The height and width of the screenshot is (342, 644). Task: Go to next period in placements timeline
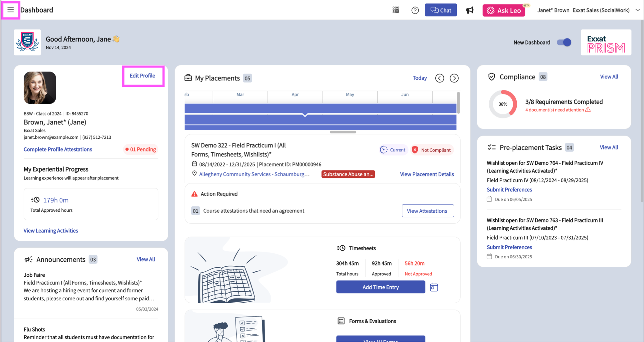point(454,78)
